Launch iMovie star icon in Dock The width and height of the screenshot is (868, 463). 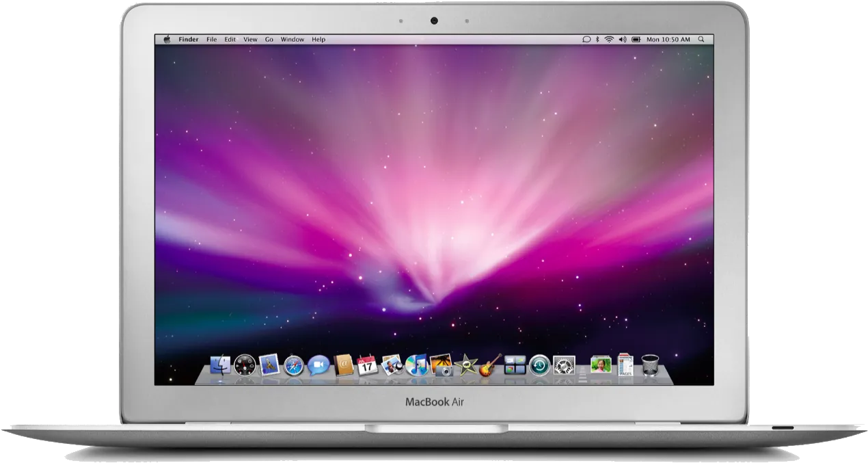(x=465, y=365)
